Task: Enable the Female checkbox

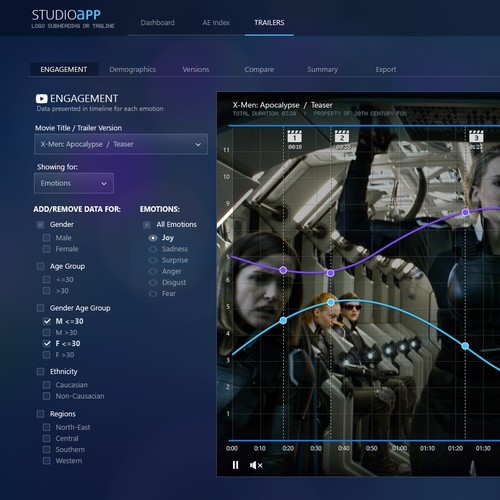Action: tap(47, 249)
